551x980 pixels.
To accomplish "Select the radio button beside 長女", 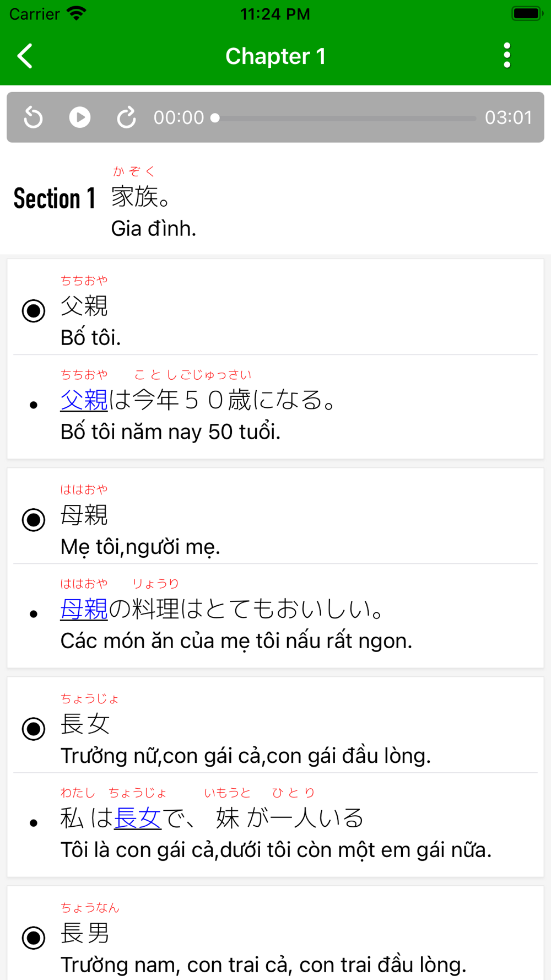I will [34, 728].
